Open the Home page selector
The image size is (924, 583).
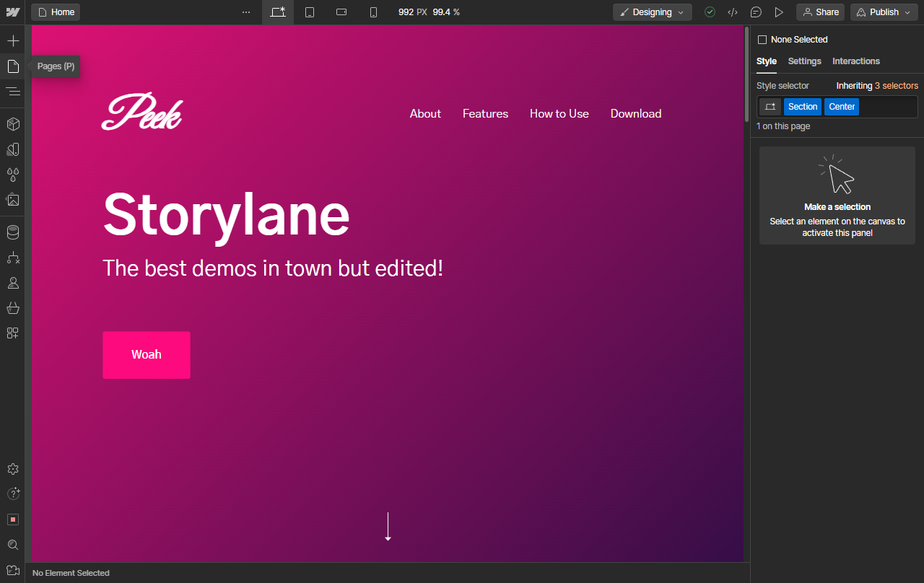56,12
